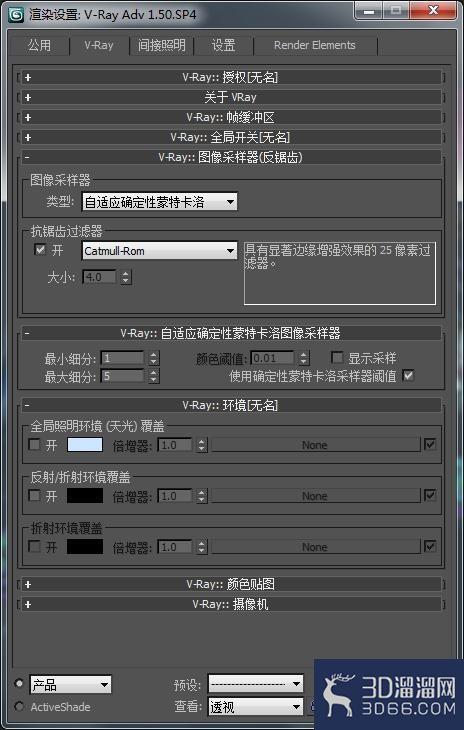Enable the 全局照明环境 (天光) 开 checkbox
This screenshot has height=730, width=464.
[x=34, y=445]
